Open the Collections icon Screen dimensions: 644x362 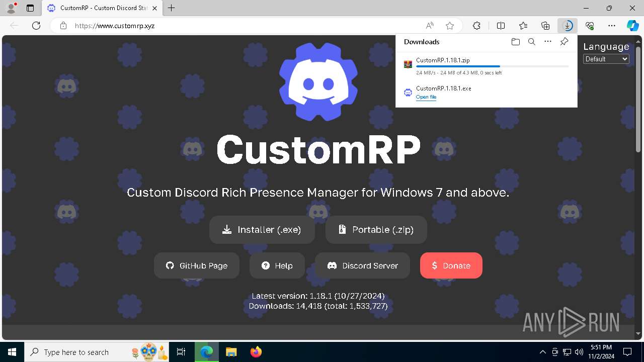tap(545, 26)
